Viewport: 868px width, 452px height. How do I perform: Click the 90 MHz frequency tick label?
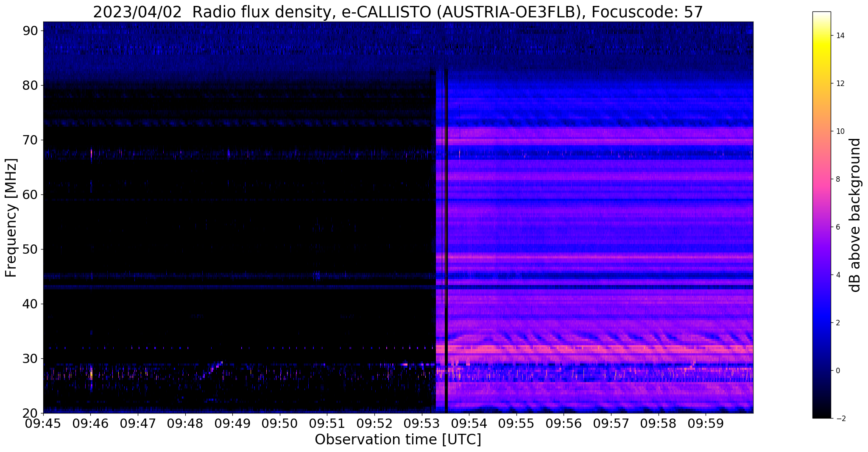[30, 31]
